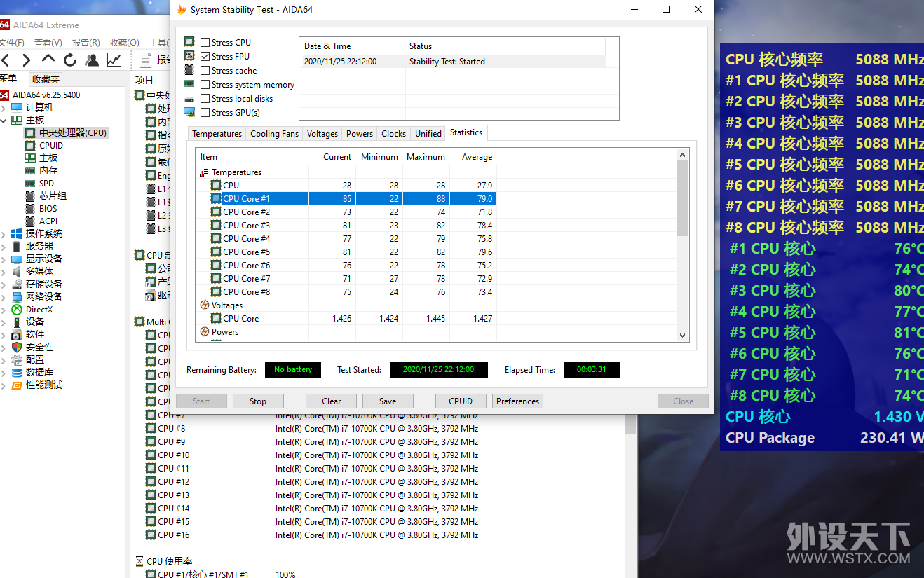This screenshot has width=924, height=578.
Task: Enable the Stress CPU checkbox
Action: pos(205,42)
